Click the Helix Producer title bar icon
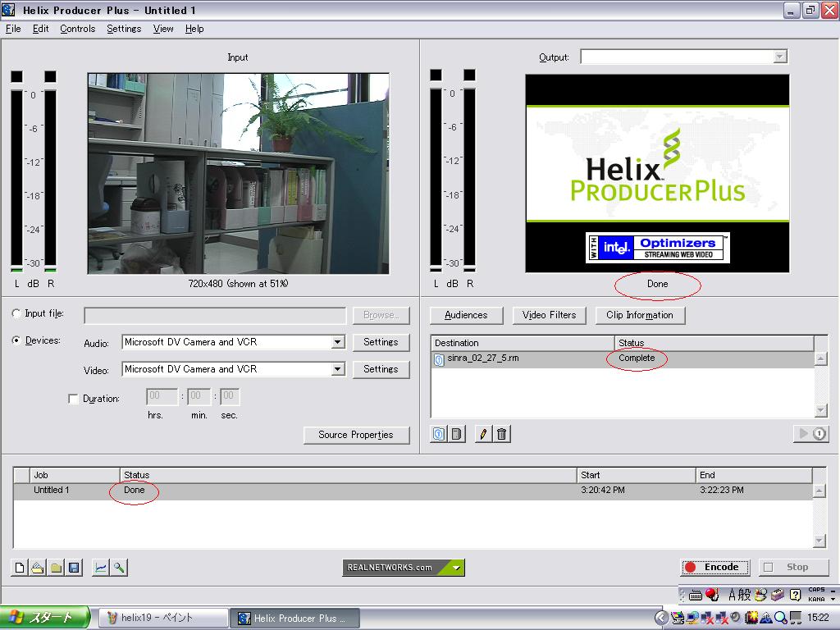The height and width of the screenshot is (630, 840). pos(8,10)
